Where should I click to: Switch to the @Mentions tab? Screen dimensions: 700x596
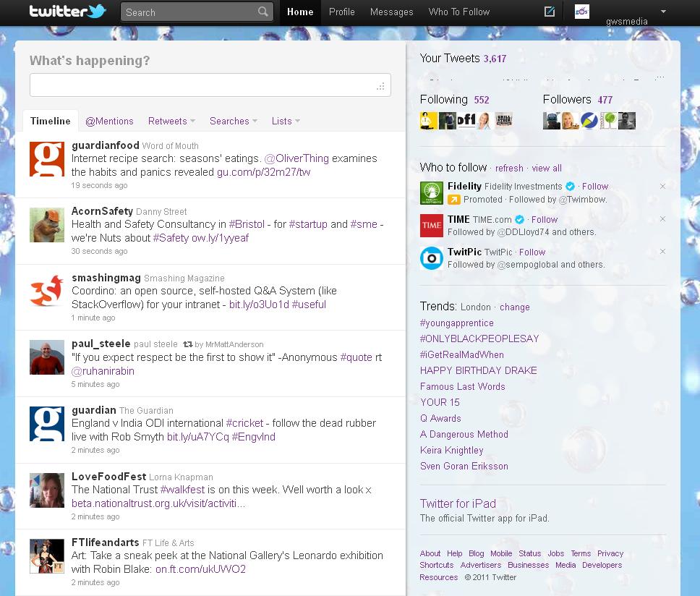click(109, 121)
